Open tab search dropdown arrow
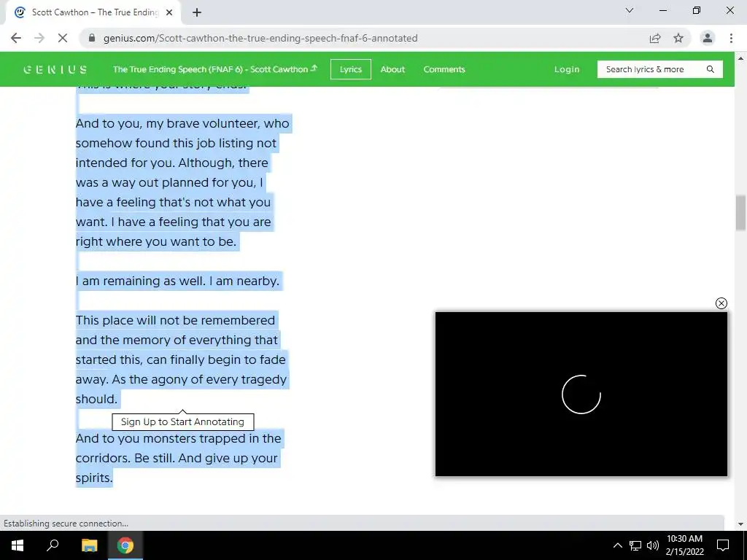 coord(630,10)
